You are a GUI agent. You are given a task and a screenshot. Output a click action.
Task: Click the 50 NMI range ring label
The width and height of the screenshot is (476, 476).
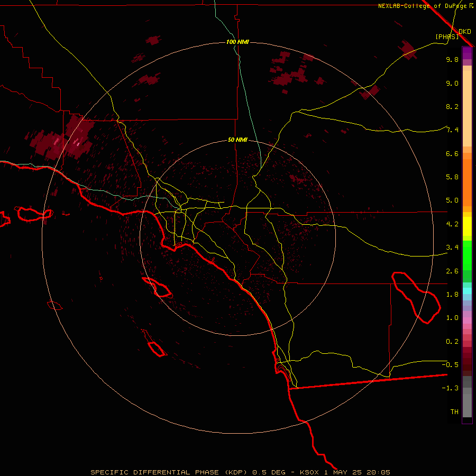click(237, 140)
